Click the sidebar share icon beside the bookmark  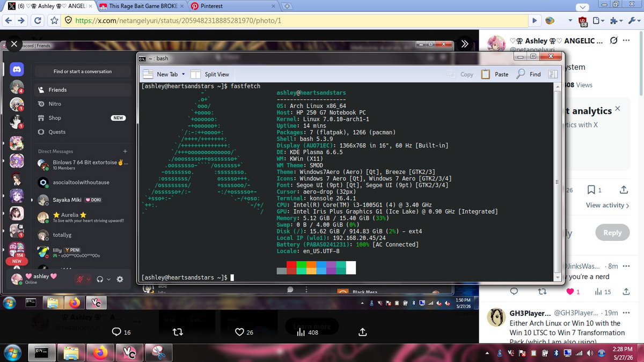click(x=624, y=190)
